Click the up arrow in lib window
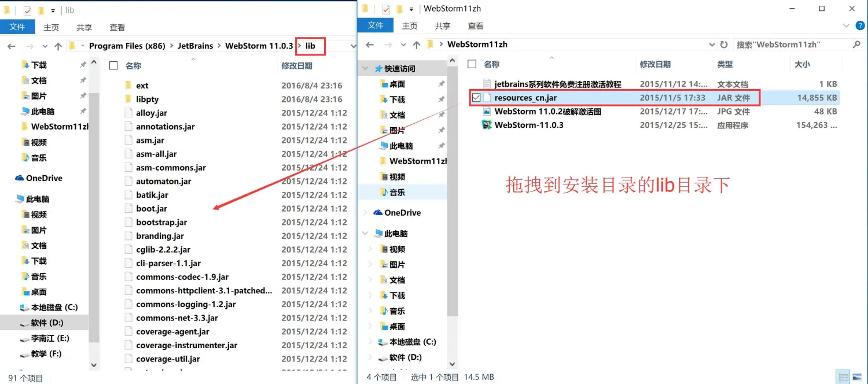The height and width of the screenshot is (384, 868). click(x=58, y=46)
